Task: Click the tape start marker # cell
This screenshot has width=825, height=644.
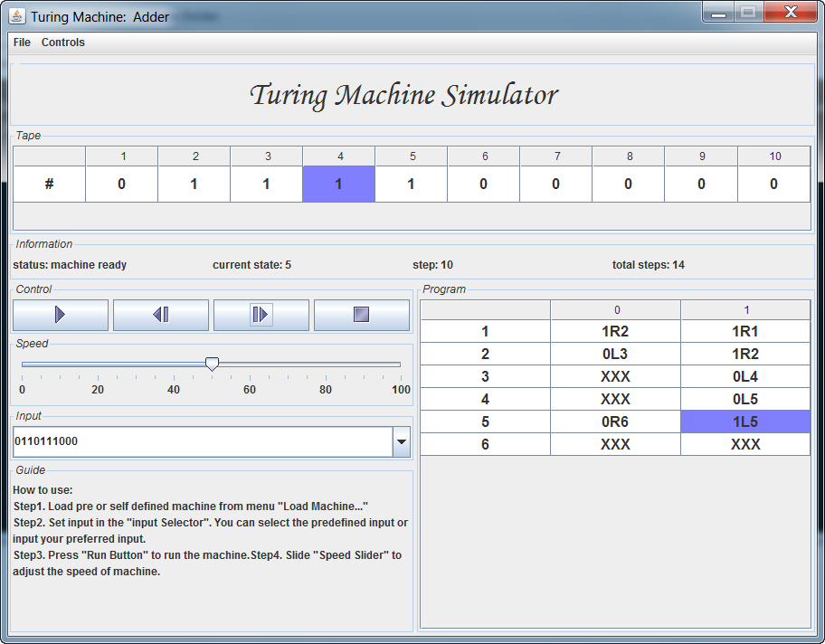Action: 50,184
